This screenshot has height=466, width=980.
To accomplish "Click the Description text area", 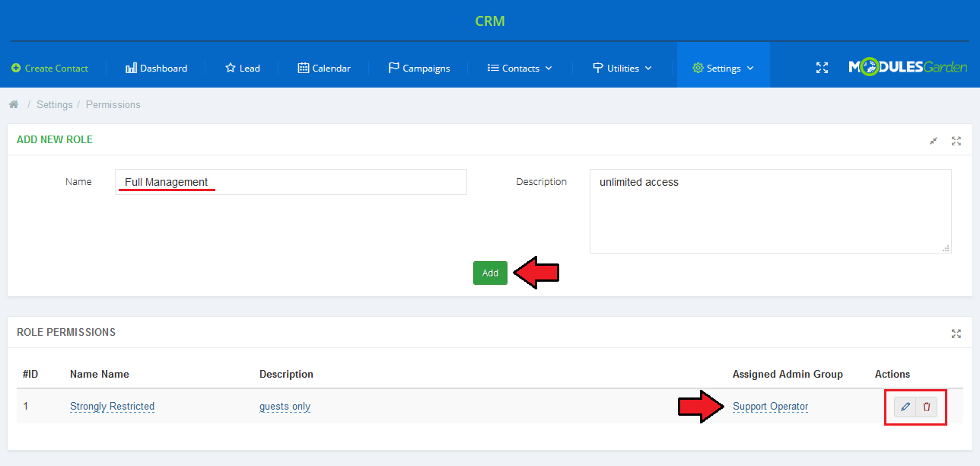I will tap(770, 211).
